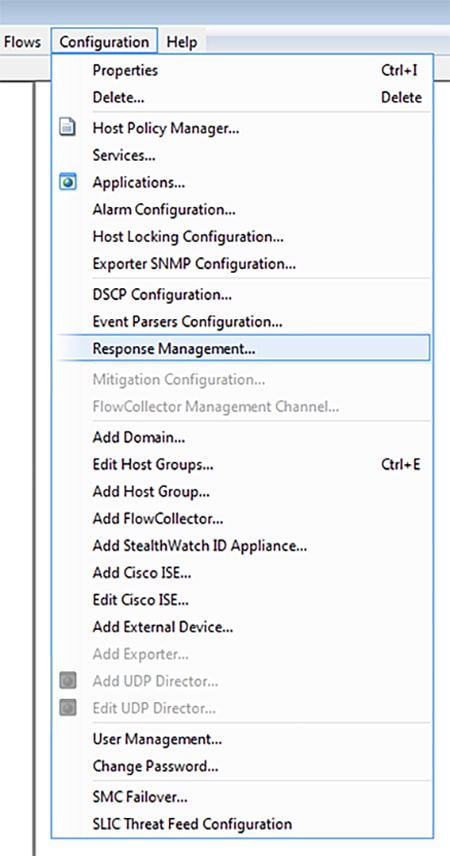The width and height of the screenshot is (450, 856).
Task: Open Applications... entry
Action: click(x=243, y=183)
